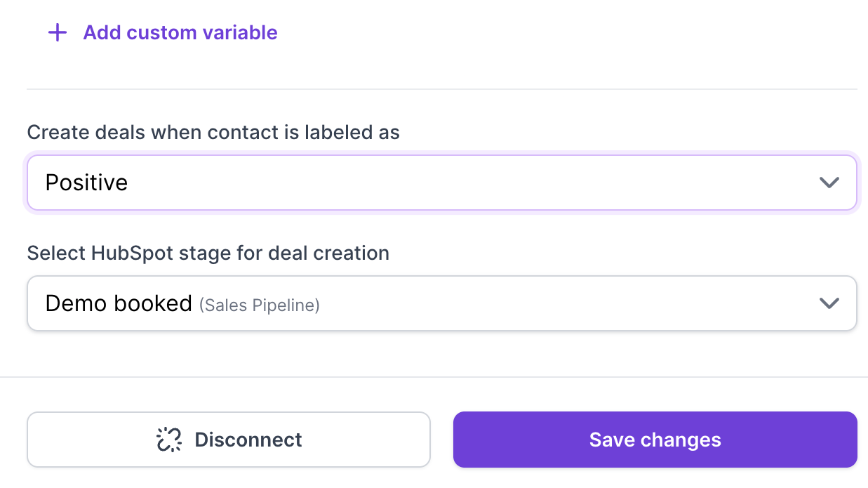868x488 pixels.
Task: Click the Demo booked value text
Action: point(119,303)
